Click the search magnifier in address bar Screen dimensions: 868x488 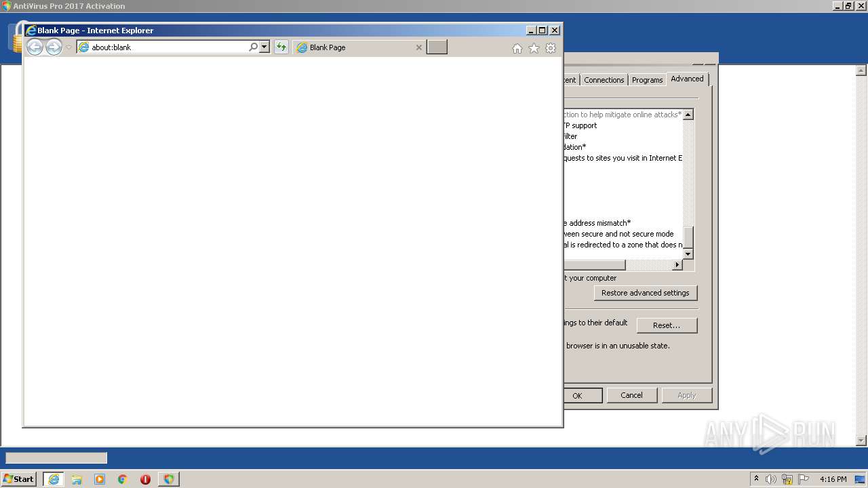pyautogui.click(x=253, y=47)
